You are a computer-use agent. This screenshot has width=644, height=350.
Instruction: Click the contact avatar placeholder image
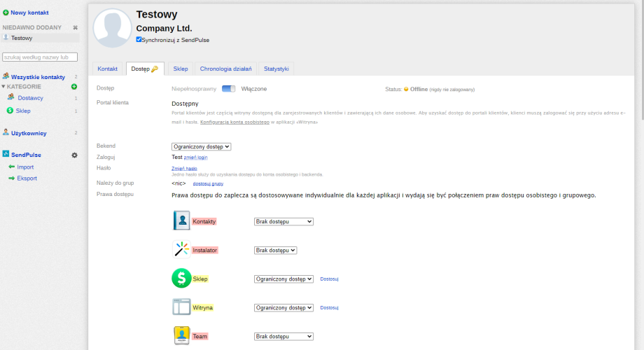tap(112, 28)
